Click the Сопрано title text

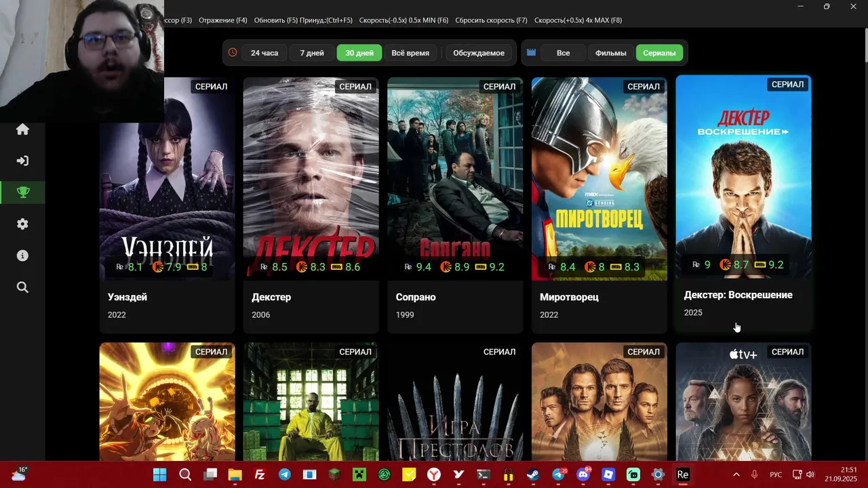point(416,297)
